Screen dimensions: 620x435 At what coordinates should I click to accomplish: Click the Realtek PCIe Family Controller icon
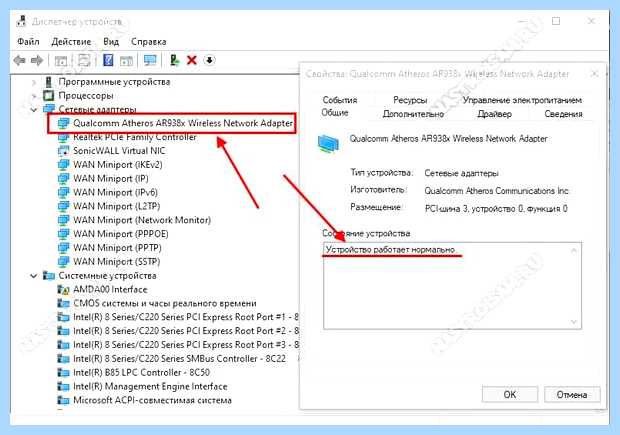click(x=63, y=138)
